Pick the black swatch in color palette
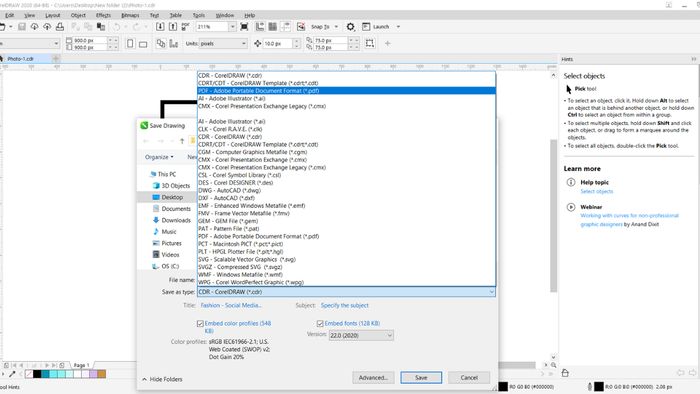The image size is (700, 394). point(38,374)
